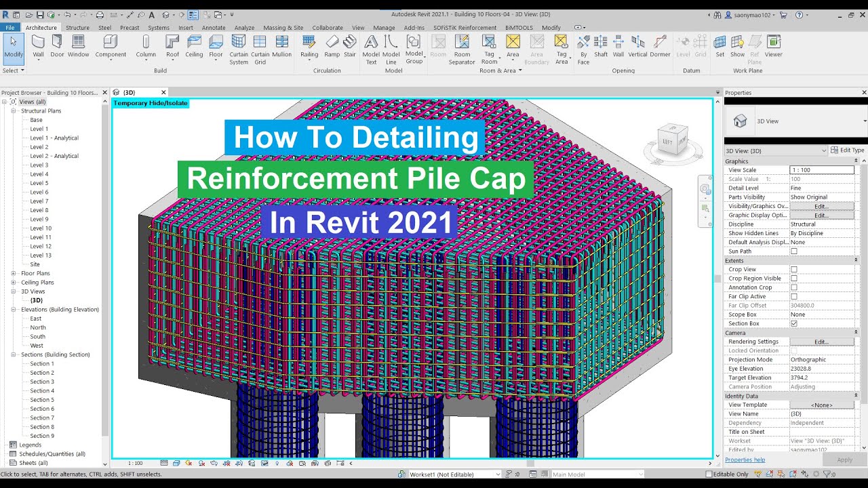This screenshot has height=488, width=868.
Task: Click the scale 1 : 100 in view control bar
Action: (x=136, y=464)
